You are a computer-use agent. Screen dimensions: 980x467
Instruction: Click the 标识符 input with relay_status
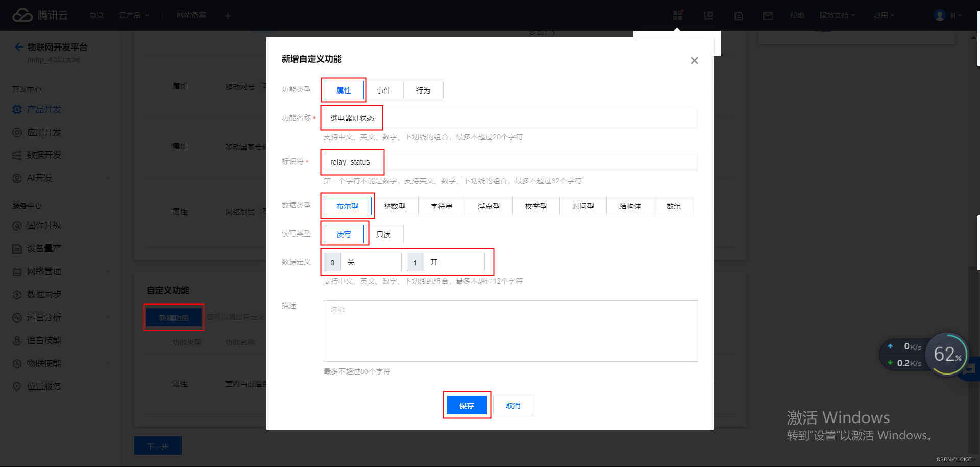tap(510, 162)
